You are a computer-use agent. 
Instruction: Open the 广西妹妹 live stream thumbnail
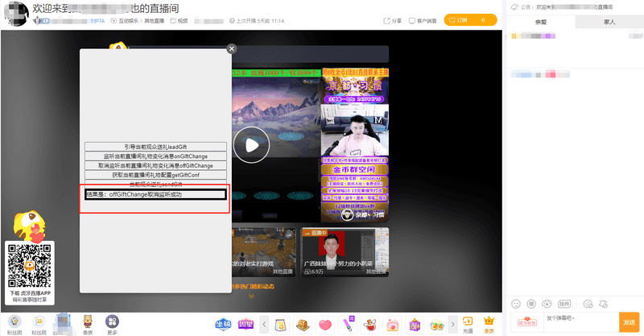click(x=345, y=251)
